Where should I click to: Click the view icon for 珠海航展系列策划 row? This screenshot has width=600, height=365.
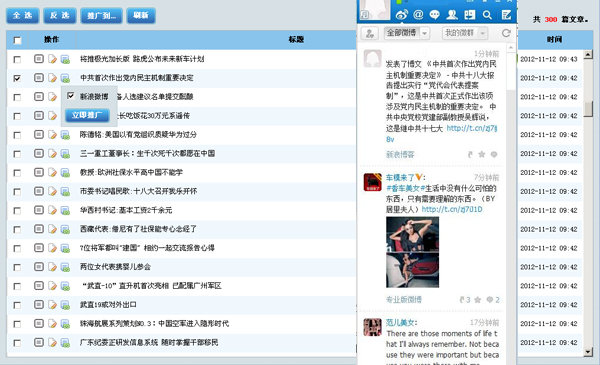tap(39, 323)
